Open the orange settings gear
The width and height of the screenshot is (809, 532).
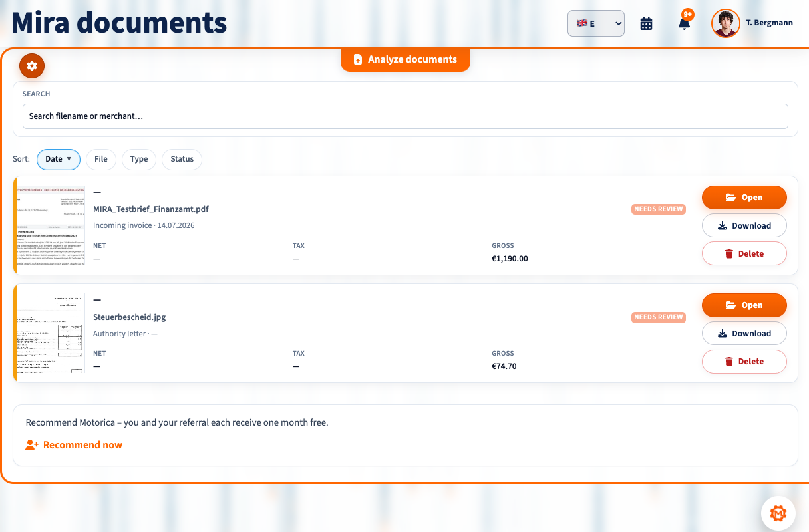click(x=32, y=66)
